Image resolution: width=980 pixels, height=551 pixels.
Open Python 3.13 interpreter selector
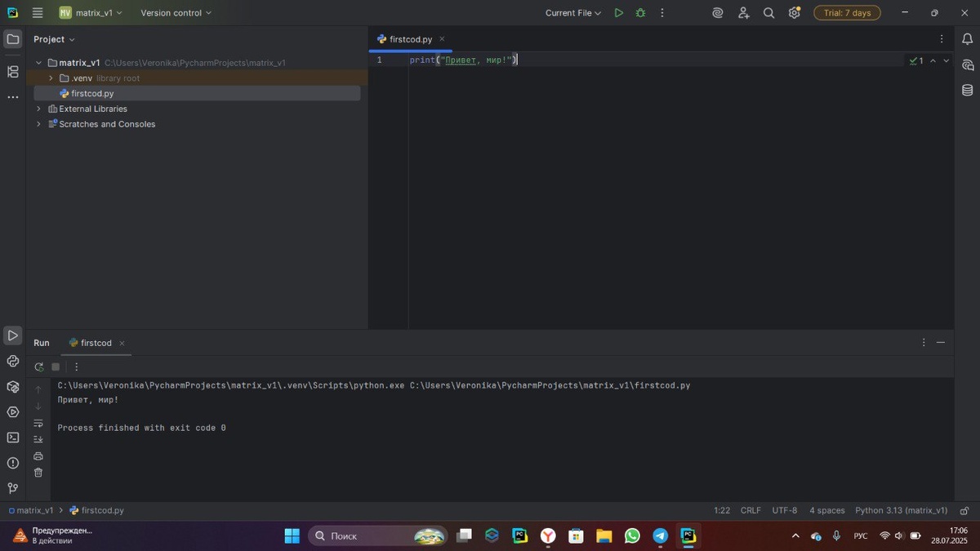pos(902,510)
